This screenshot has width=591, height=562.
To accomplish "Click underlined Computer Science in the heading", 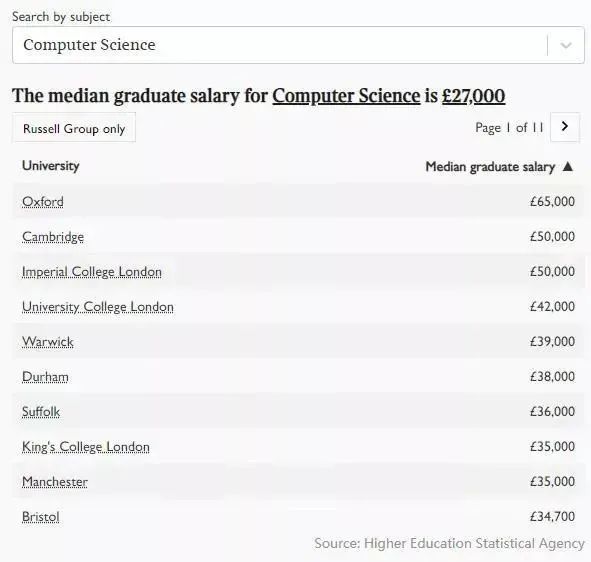I will 346,96.
